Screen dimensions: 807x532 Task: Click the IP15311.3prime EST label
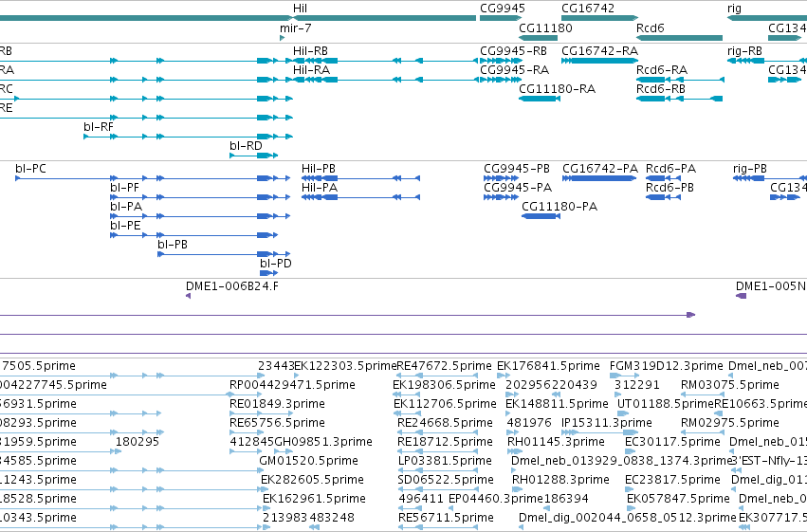click(x=607, y=423)
